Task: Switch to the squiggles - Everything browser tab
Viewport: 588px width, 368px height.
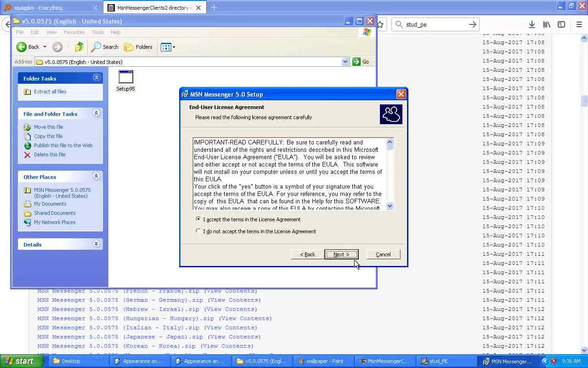Action: pyautogui.click(x=51, y=8)
